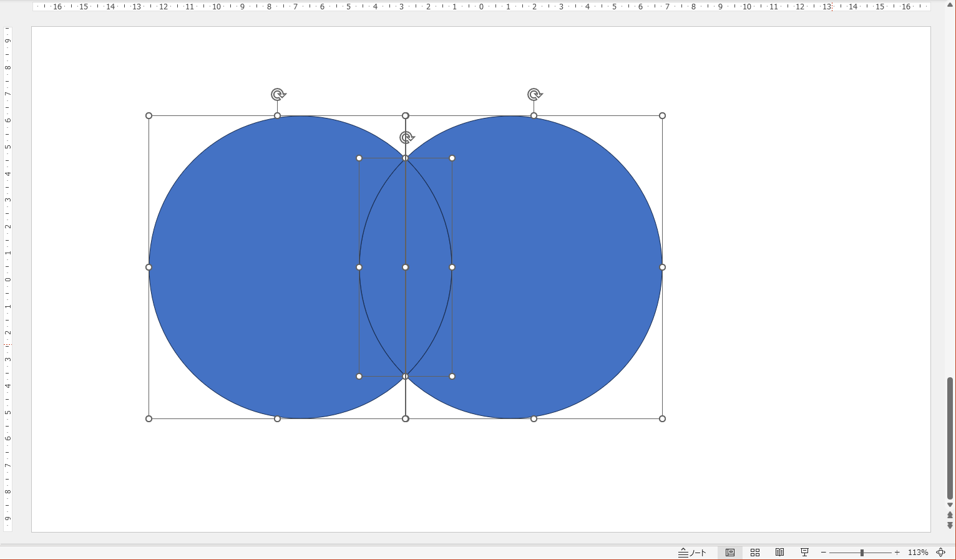Click the scrollbar down arrow
Viewport: 956px width, 560px height.
click(950, 505)
